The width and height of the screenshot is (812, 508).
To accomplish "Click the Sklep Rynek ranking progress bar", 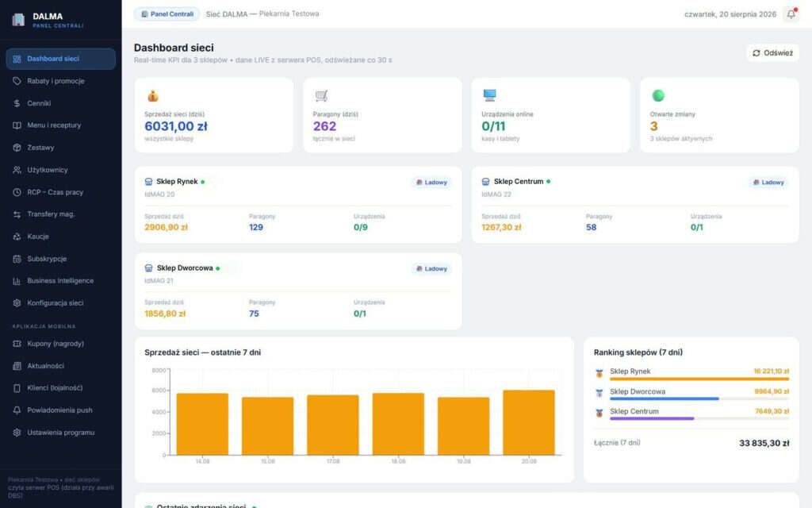I will tap(699, 379).
